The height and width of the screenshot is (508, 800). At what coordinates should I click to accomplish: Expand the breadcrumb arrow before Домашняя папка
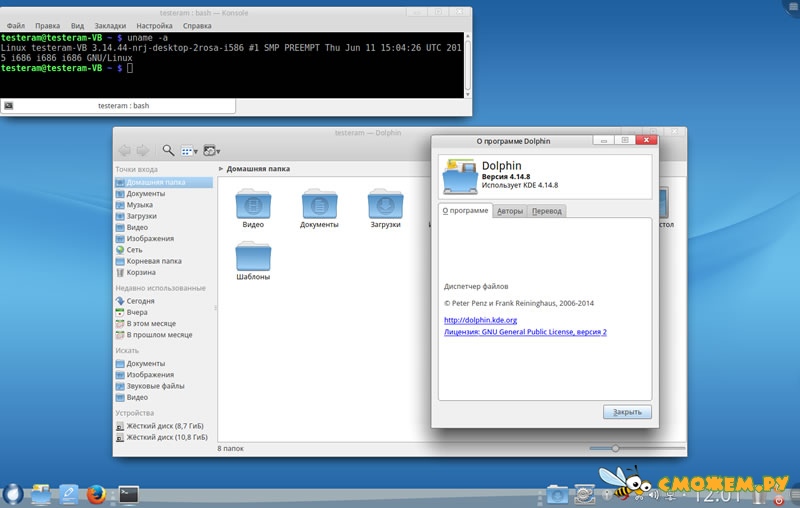click(x=221, y=168)
